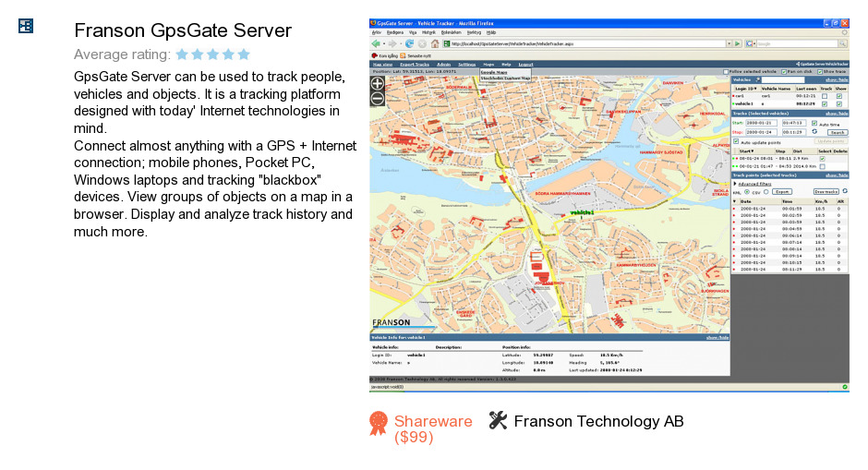Sort track points by Date header
The height and width of the screenshot is (470, 868).
(x=746, y=201)
